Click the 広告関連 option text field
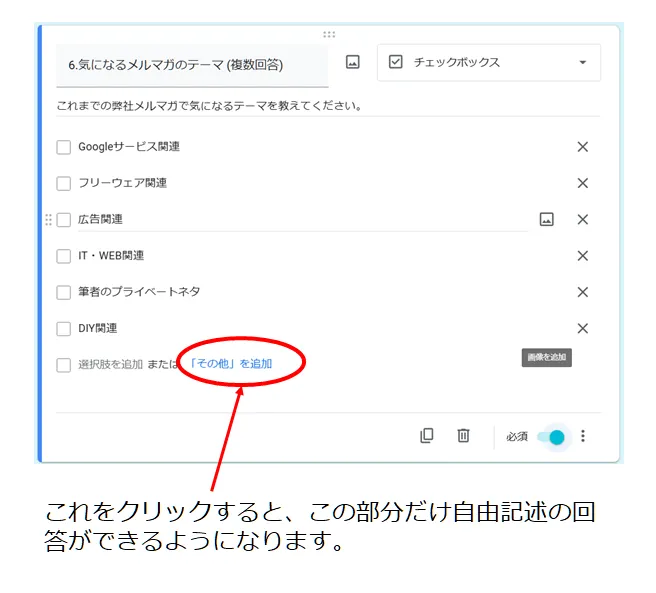Viewport: 656px width, 593px height. 300,219
